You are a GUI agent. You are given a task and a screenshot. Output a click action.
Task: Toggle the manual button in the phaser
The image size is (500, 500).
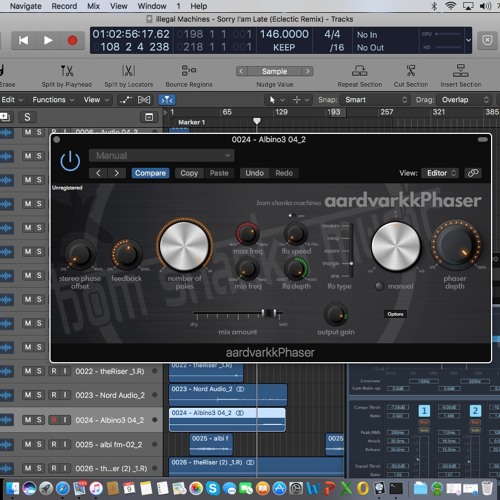(379, 286)
